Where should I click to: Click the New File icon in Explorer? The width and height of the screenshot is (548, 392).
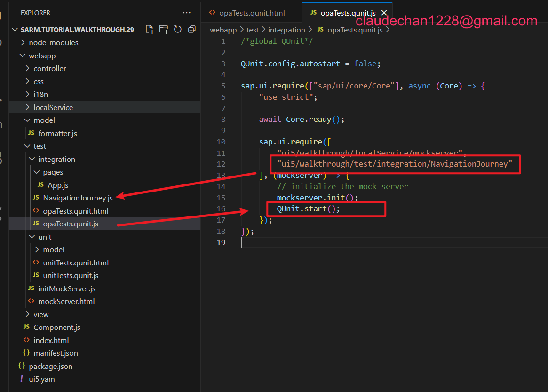pos(150,29)
